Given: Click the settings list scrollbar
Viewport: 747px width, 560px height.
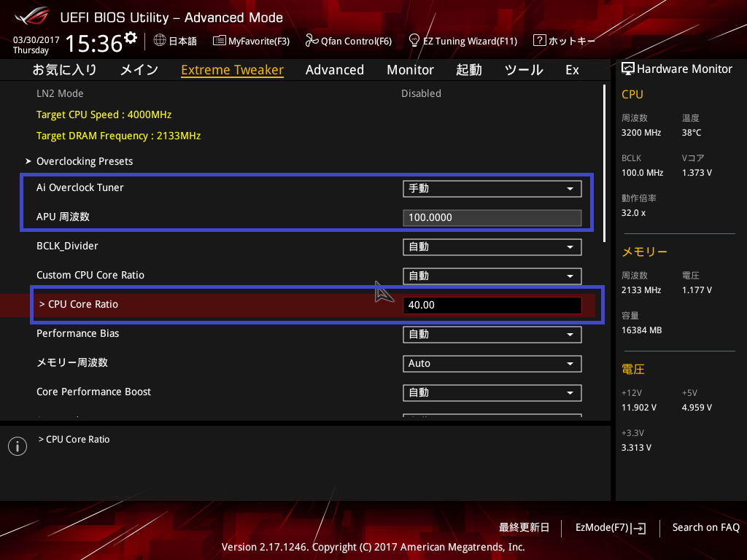Looking at the screenshot, I should click(x=604, y=163).
